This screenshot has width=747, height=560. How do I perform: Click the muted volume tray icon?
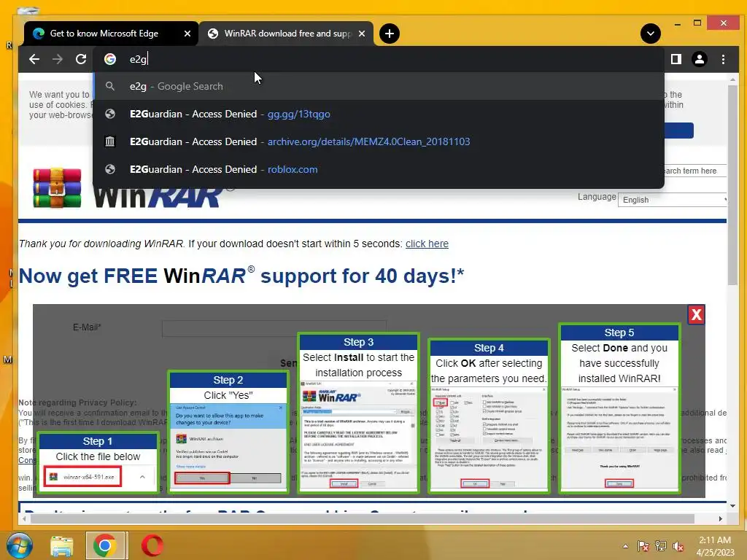[678, 546]
